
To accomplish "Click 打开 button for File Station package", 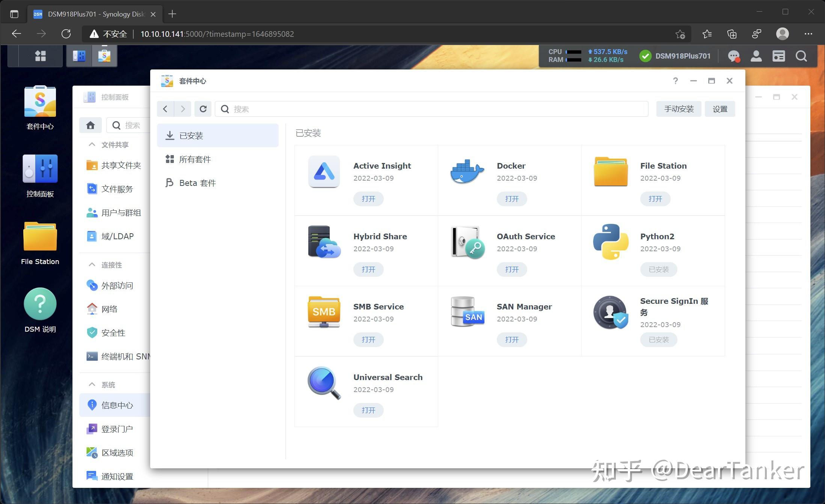I will point(655,199).
